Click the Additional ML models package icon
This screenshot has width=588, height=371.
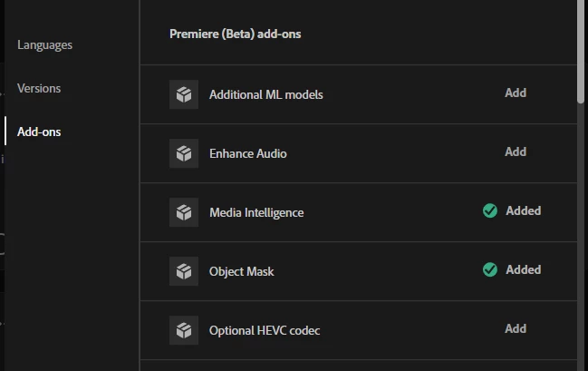click(184, 94)
